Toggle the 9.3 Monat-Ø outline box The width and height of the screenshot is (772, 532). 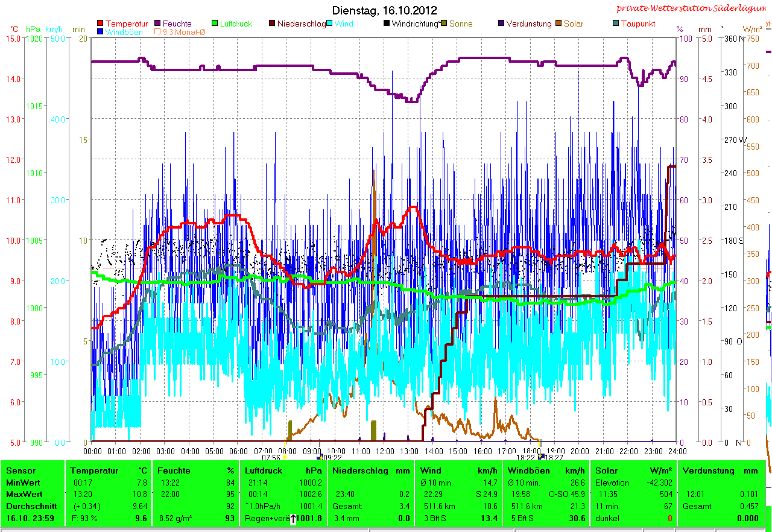[x=158, y=32]
